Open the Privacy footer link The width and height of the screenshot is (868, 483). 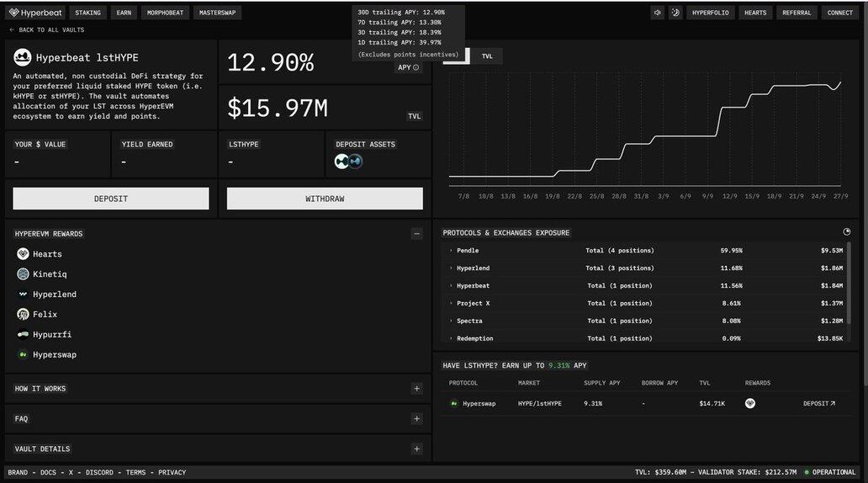172,472
